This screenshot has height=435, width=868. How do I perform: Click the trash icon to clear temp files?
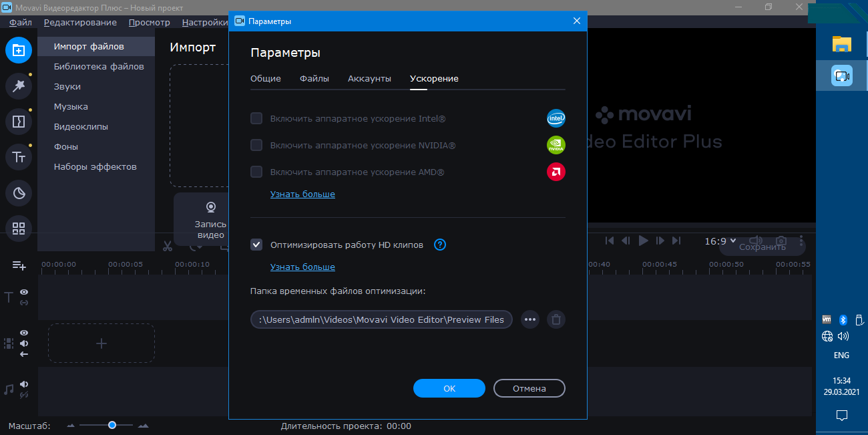pyautogui.click(x=556, y=319)
